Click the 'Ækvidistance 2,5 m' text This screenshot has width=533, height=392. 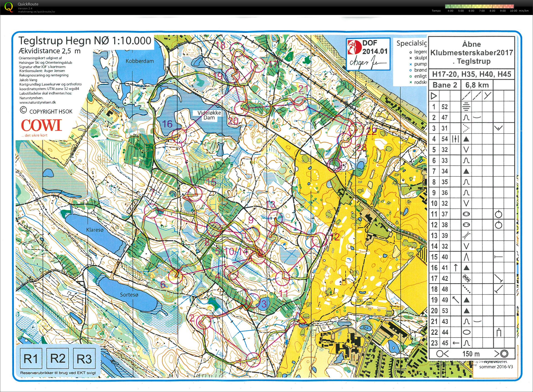tap(50, 51)
